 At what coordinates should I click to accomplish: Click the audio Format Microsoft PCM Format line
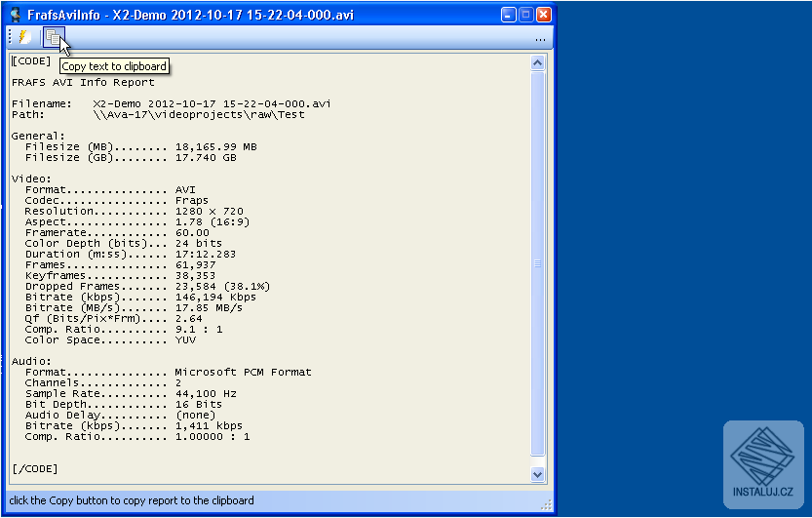(x=169, y=373)
